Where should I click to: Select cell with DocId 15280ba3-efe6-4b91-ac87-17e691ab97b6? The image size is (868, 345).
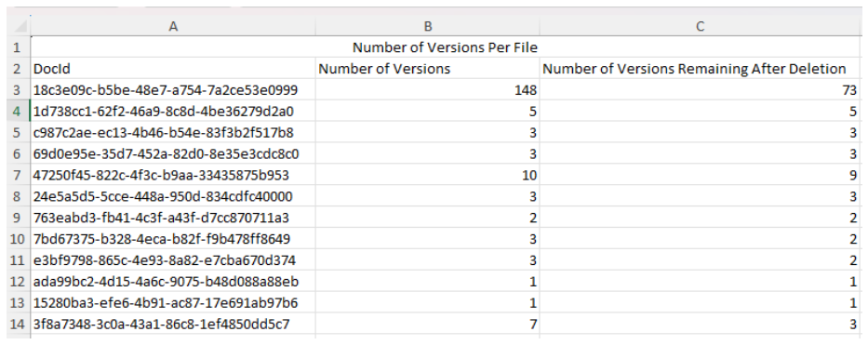173,303
